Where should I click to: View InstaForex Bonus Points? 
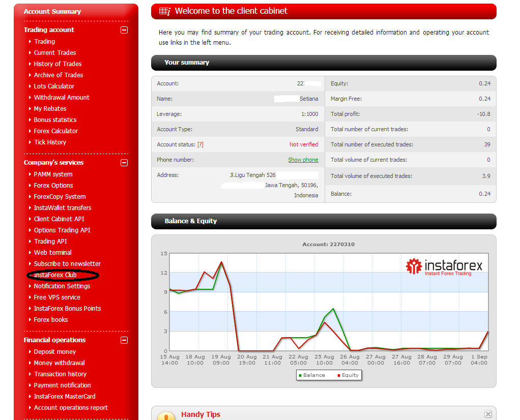[x=67, y=309]
